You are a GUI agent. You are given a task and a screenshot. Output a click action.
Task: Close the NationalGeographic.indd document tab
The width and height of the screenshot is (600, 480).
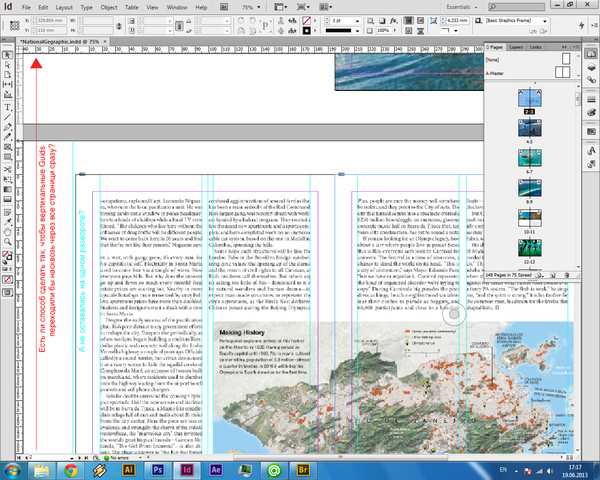coord(105,41)
